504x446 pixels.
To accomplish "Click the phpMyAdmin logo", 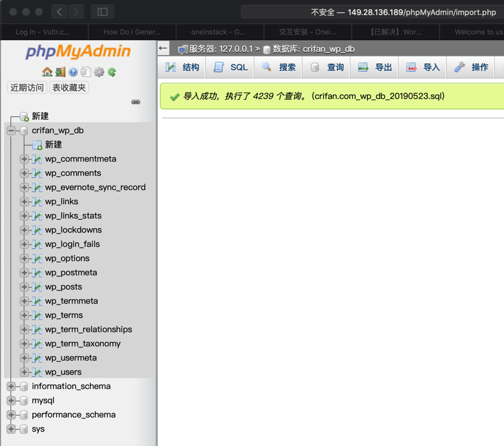I will [78, 52].
